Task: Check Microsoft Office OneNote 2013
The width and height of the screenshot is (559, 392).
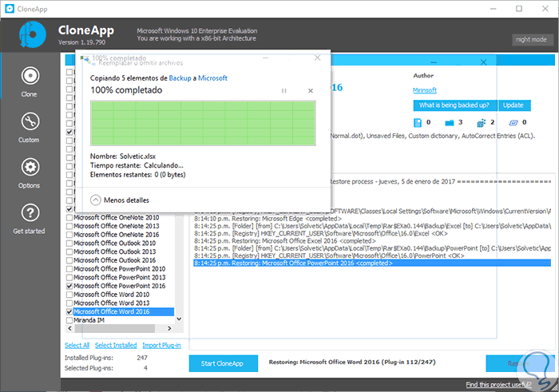Action: [69, 226]
